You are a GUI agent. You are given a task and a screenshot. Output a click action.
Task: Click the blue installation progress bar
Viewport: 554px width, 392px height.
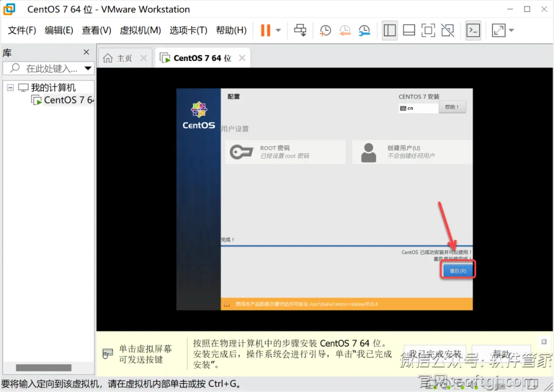pyautogui.click(x=347, y=245)
